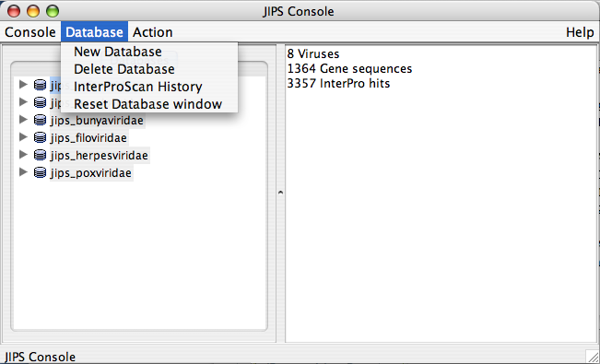Screen dimensions: 600x364
Task: Click the jips_filoviridae database icon
Action: coord(40,137)
